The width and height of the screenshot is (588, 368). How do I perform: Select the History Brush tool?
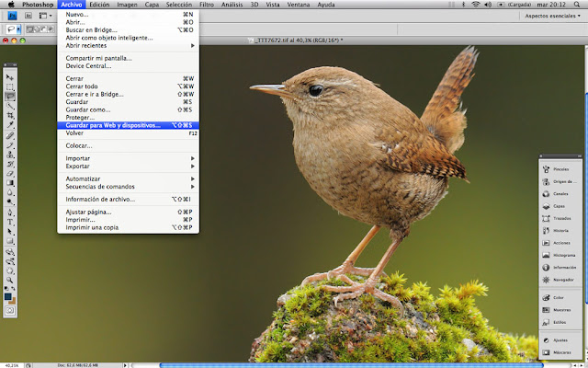click(10, 164)
